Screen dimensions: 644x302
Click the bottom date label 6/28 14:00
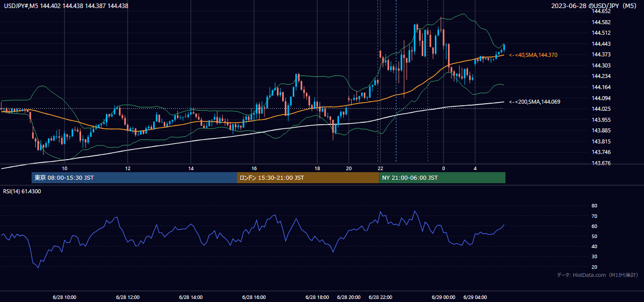tap(190, 297)
